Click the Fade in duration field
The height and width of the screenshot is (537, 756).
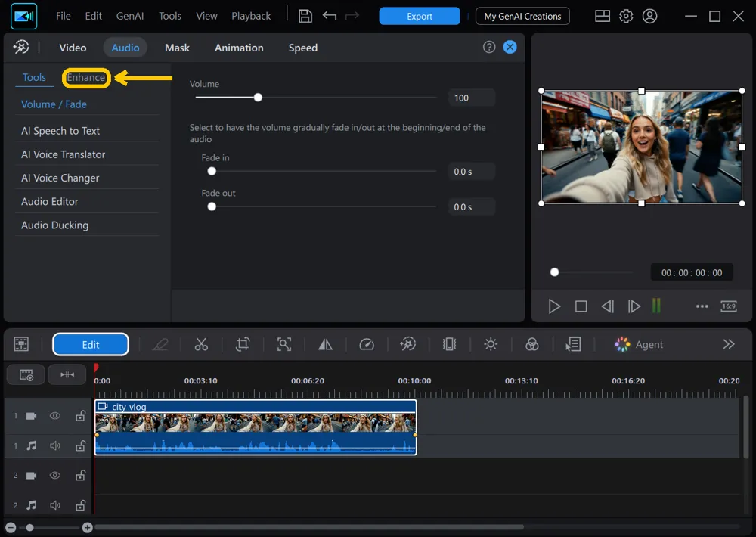[471, 172]
